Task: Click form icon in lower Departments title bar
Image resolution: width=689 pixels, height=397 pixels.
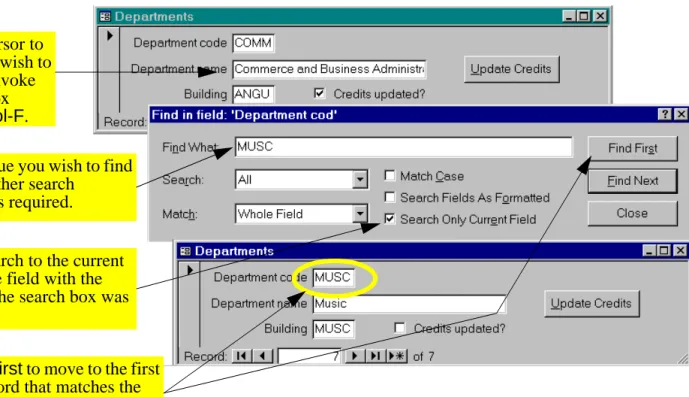Action: 185,251
